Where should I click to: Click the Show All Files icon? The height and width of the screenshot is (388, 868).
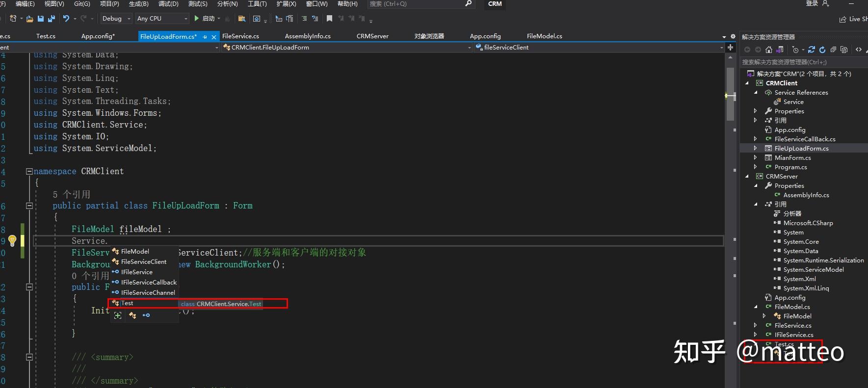coord(844,50)
